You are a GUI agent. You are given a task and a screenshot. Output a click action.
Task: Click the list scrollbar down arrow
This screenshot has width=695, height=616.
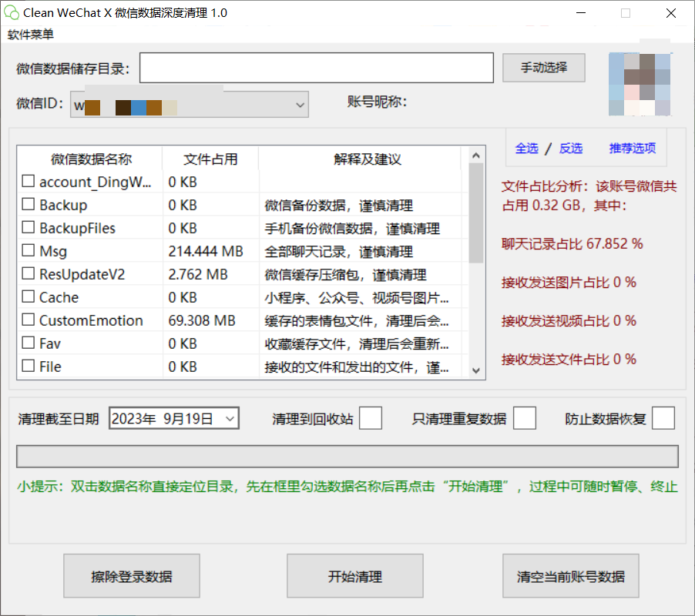click(x=476, y=370)
